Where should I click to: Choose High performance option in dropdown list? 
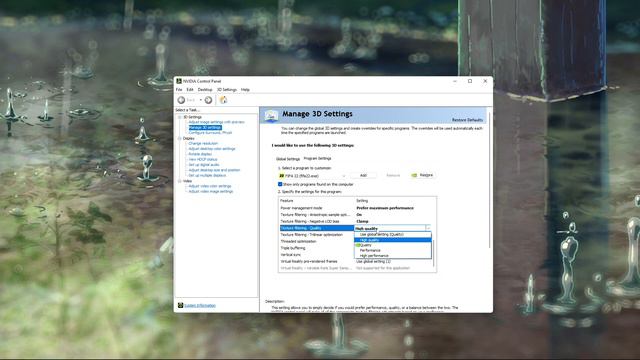click(x=392, y=256)
